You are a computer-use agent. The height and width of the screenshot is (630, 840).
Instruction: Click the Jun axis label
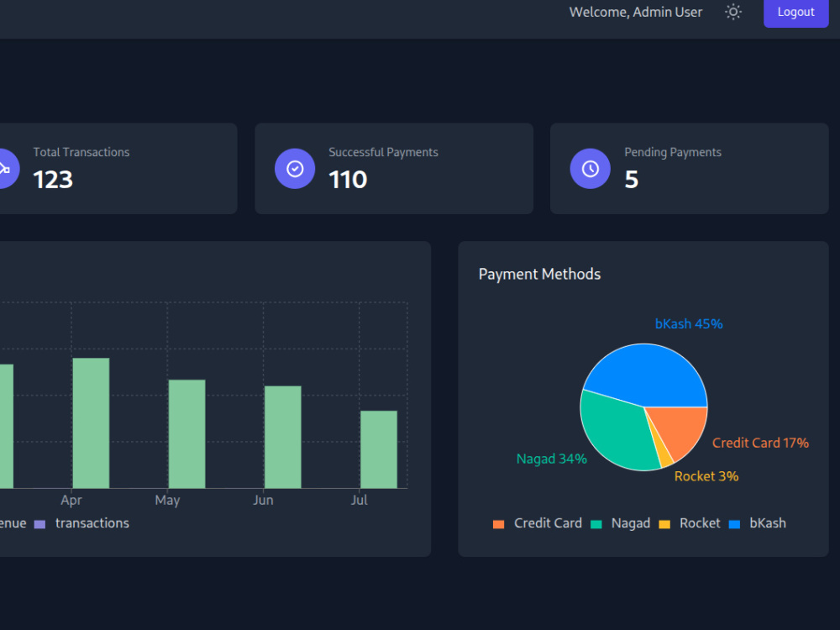(263, 501)
